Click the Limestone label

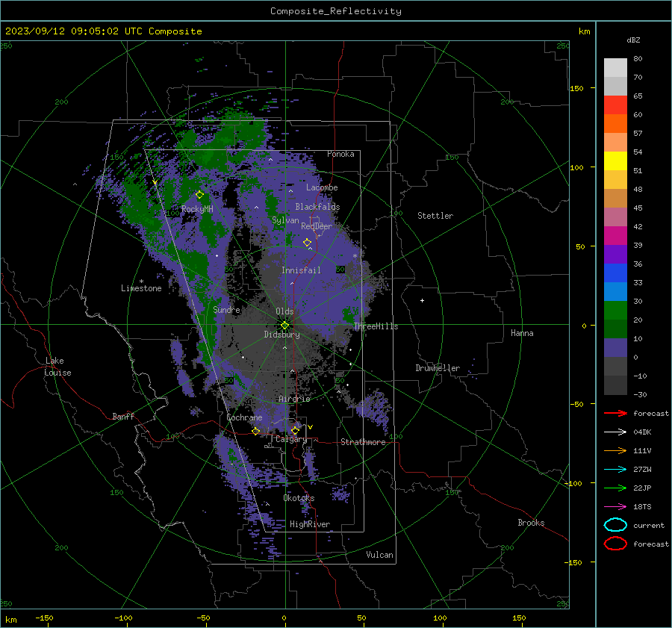pos(141,288)
